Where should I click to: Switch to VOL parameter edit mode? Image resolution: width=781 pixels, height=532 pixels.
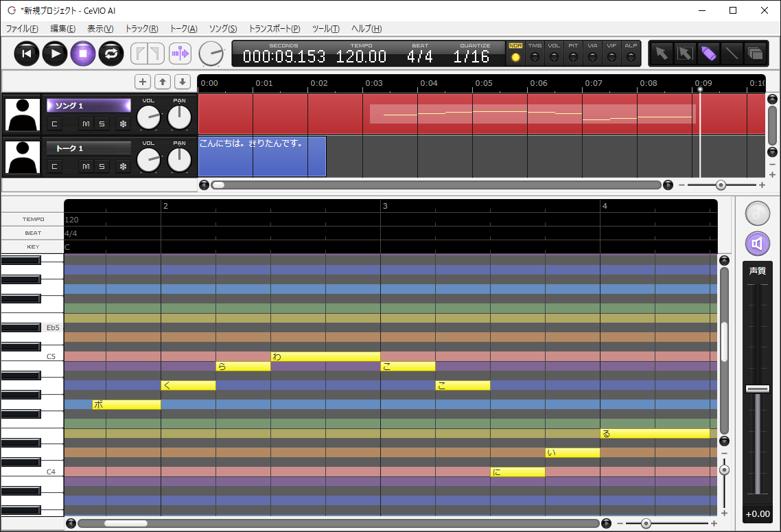pos(554,54)
